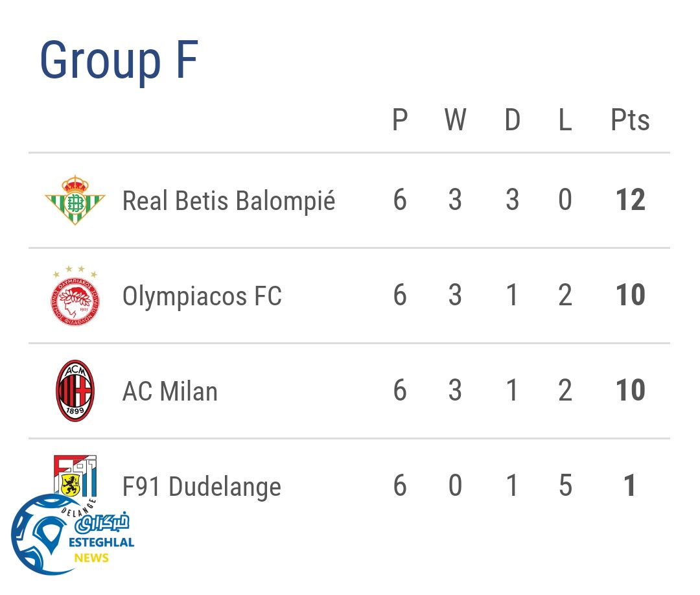Click the AC Milan club badge
Image resolution: width=700 pixels, height=595 pixels.
click(75, 391)
